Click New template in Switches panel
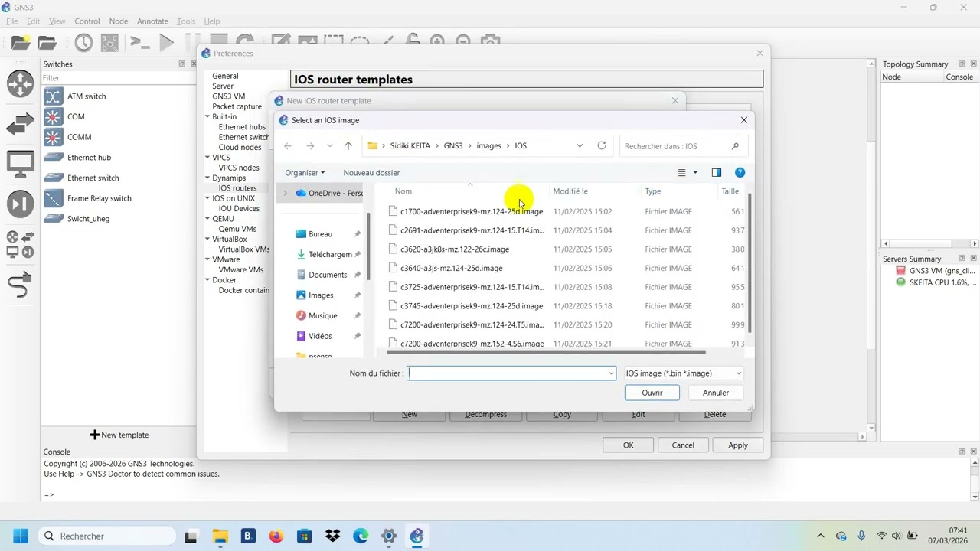980x551 pixels. 119,435
